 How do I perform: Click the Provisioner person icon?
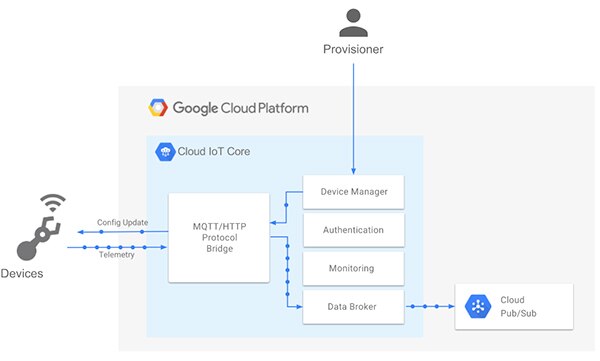coord(353,23)
